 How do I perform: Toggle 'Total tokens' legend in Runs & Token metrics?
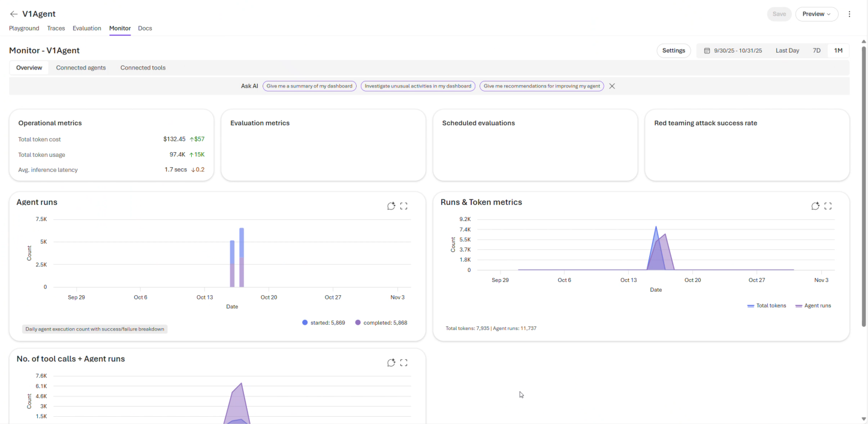click(x=766, y=305)
